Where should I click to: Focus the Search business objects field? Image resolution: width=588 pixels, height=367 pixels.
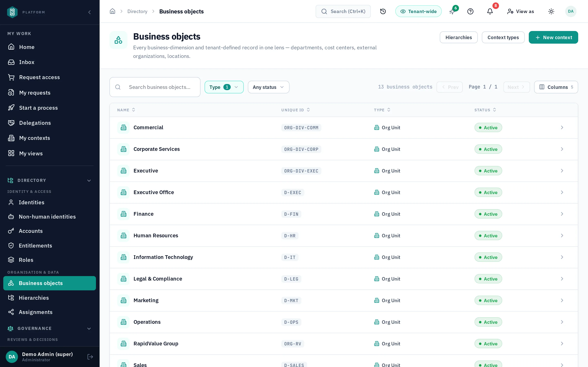(155, 87)
